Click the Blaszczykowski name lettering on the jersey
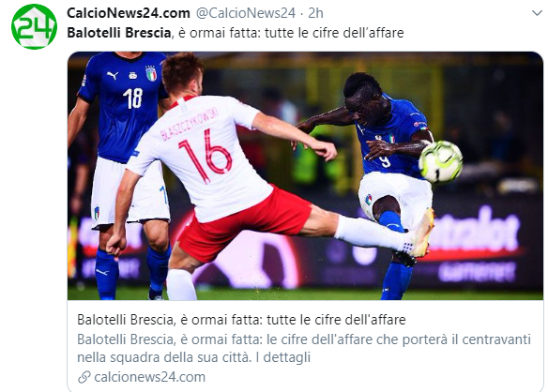 189,123
